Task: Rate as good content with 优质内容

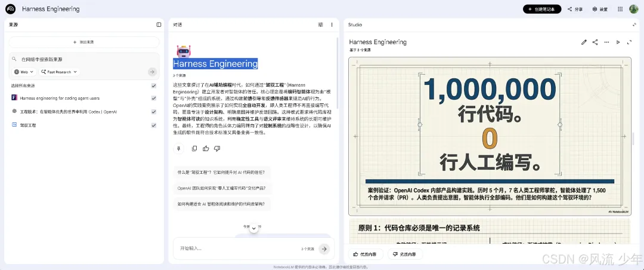Action: pos(366,254)
